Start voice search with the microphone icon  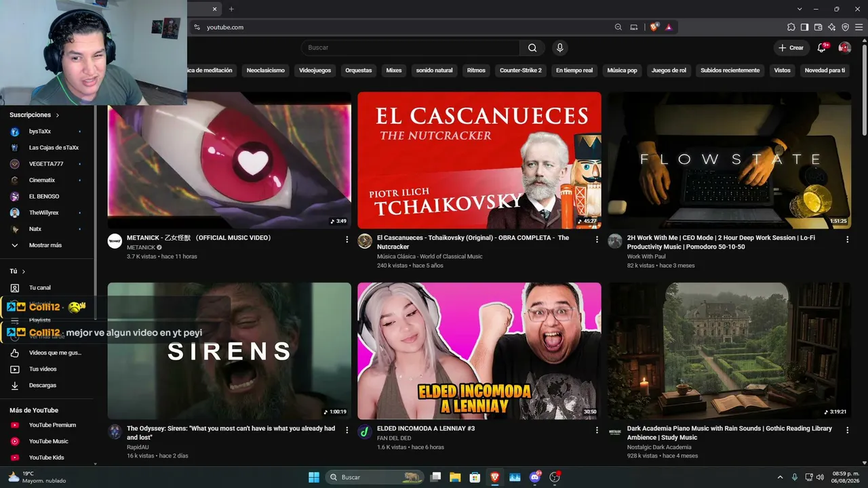559,47
